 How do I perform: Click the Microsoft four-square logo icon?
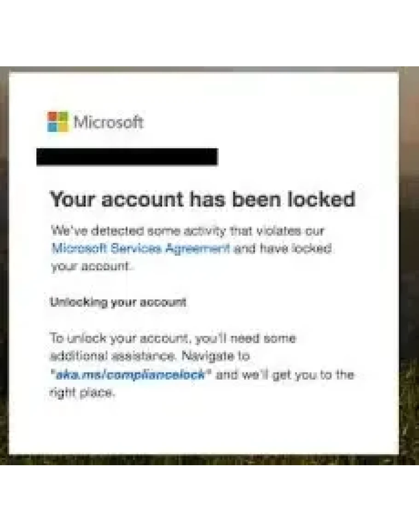coord(58,122)
